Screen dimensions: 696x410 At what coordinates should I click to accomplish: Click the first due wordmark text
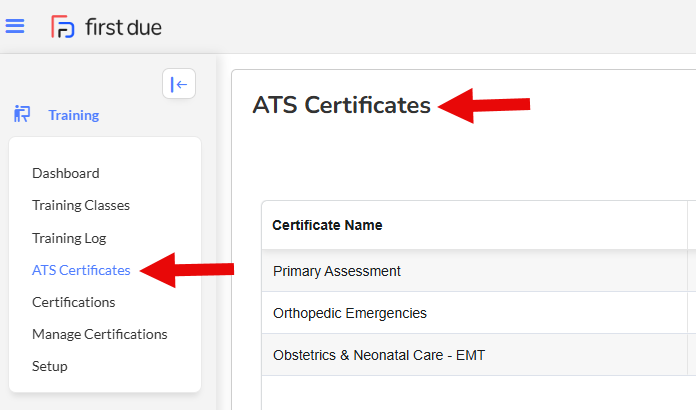pos(123,27)
